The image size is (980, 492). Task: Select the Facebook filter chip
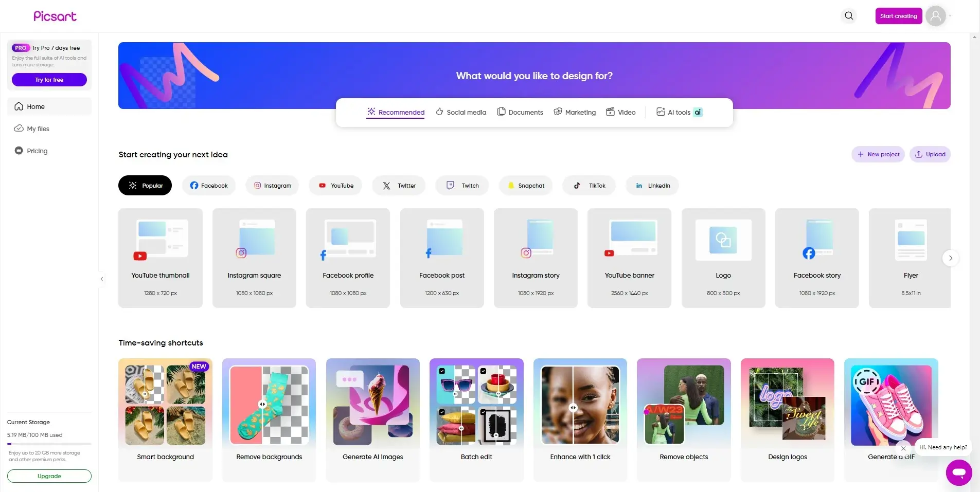pyautogui.click(x=209, y=186)
